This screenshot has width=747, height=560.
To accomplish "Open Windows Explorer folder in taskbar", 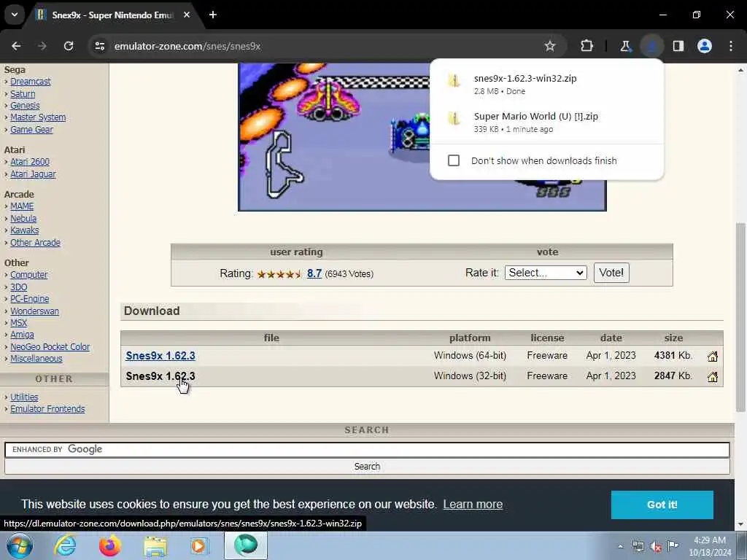I will point(156,545).
